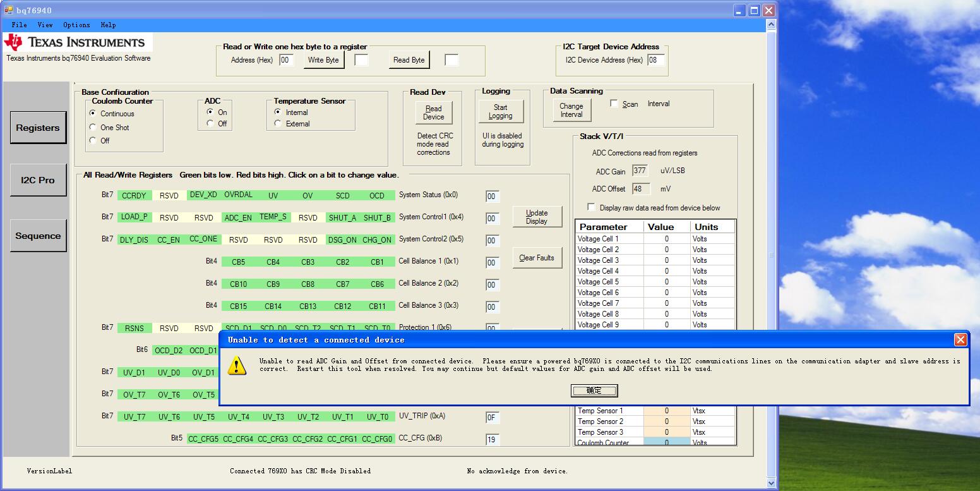Toggle the CB1 cell balance bit

377,262
